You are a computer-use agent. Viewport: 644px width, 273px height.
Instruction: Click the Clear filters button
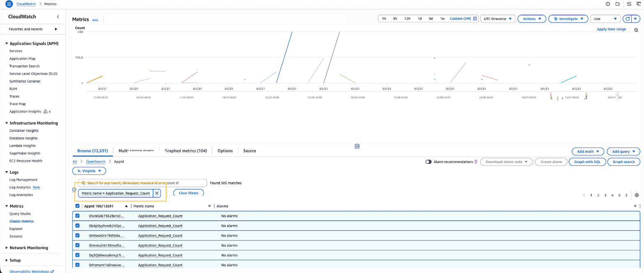[x=189, y=193]
